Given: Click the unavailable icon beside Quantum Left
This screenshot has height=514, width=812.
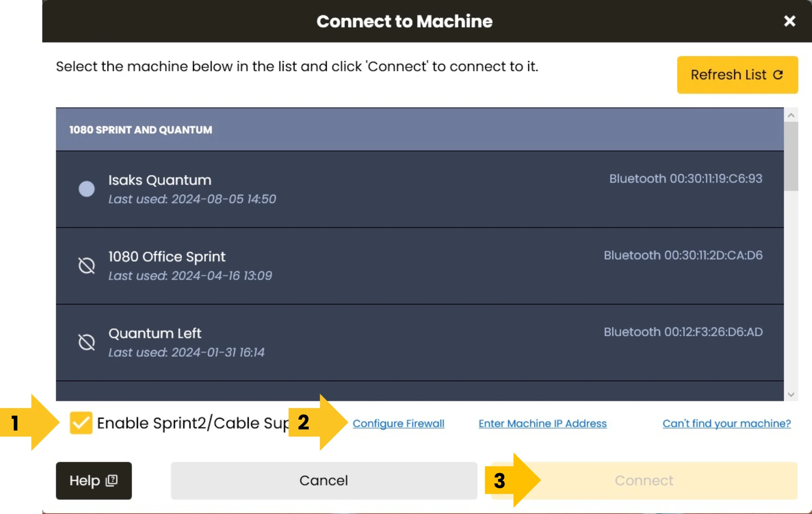Looking at the screenshot, I should (87, 342).
